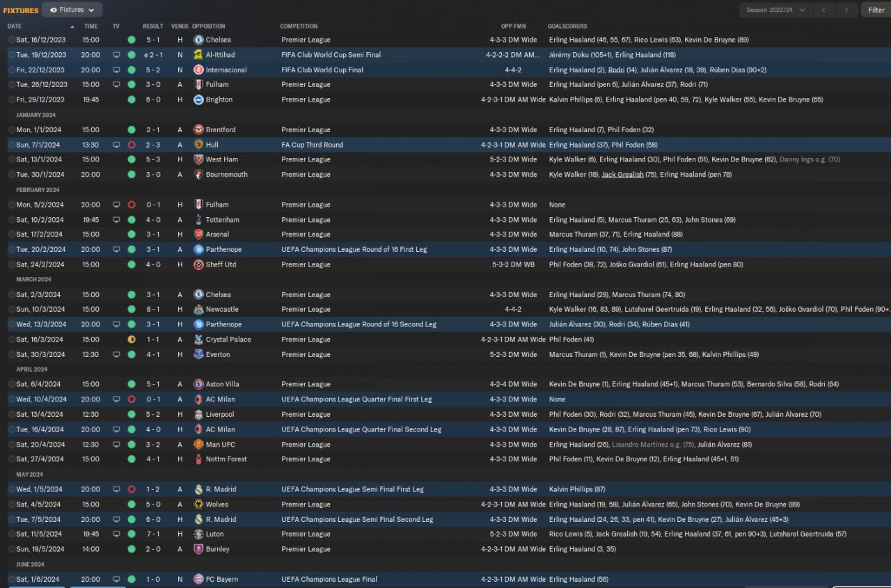Click the Nottm Forest club badge

[x=198, y=459]
